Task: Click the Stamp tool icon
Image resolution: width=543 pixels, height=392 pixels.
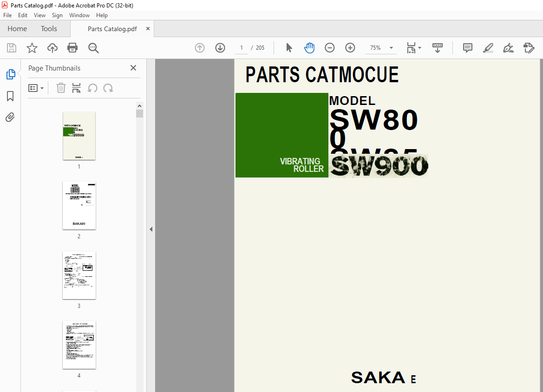Action: tap(529, 48)
